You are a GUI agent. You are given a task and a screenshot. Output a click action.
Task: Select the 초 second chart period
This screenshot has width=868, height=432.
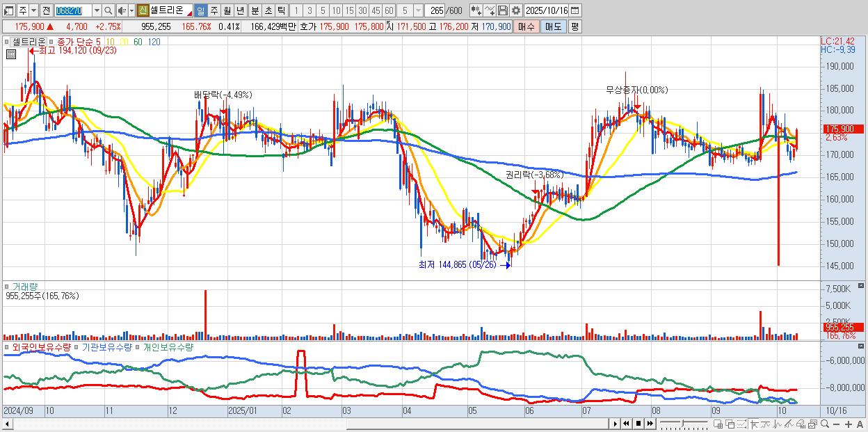pos(268,10)
